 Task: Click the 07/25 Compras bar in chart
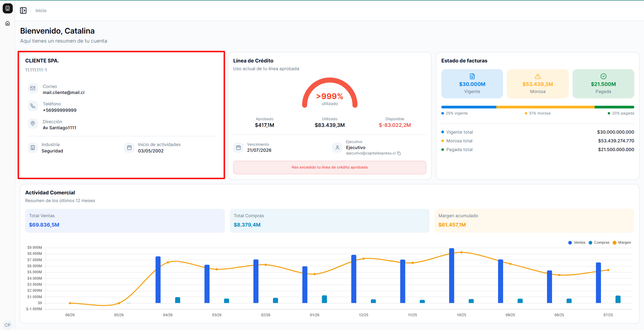pos(618,299)
